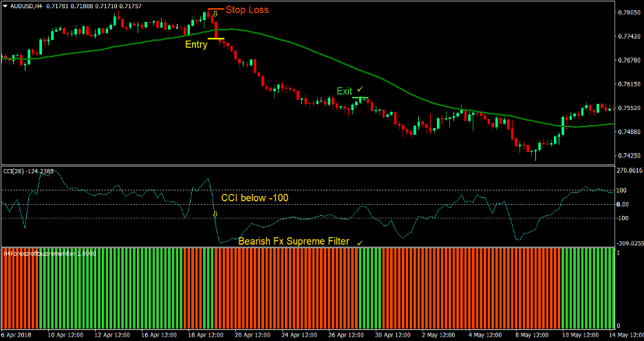Click CCI scale minimum -309.0255

[x=630, y=243]
